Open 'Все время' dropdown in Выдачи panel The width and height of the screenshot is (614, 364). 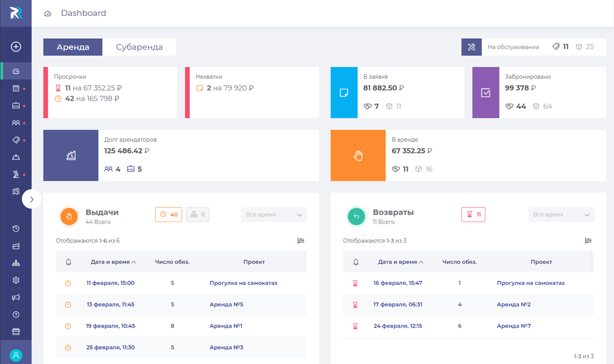coord(273,215)
